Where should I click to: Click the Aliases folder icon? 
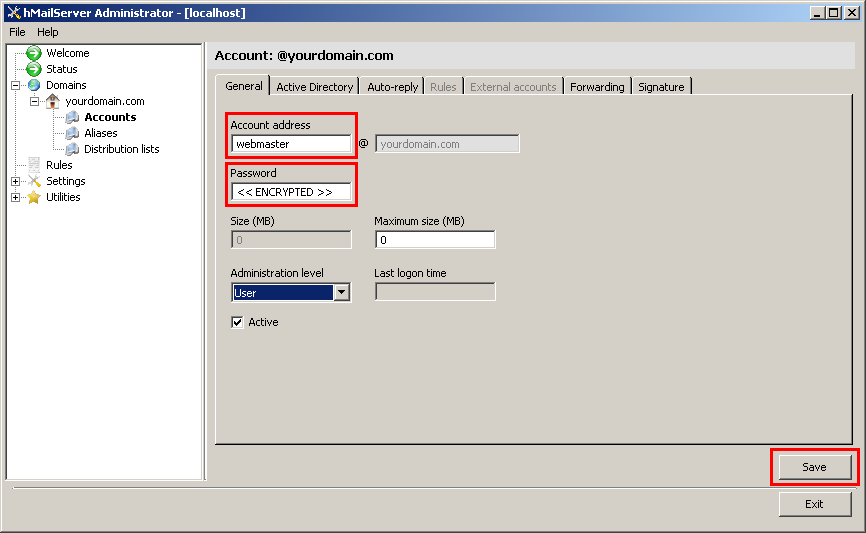pyautogui.click(x=72, y=133)
